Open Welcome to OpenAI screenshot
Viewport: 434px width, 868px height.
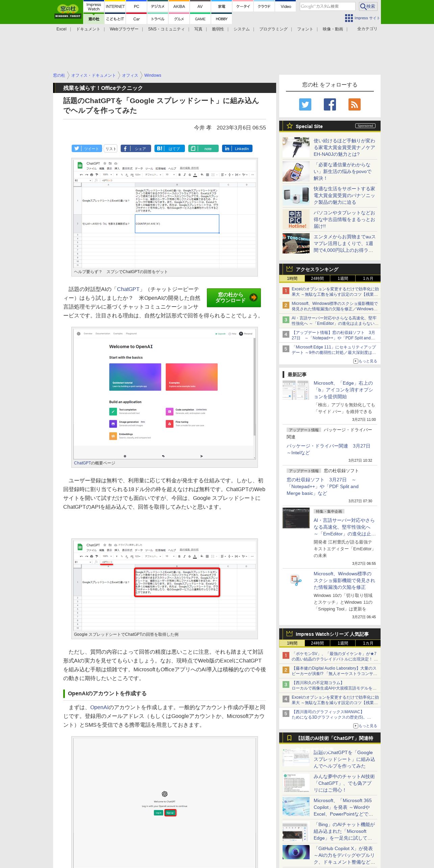[x=165, y=394]
